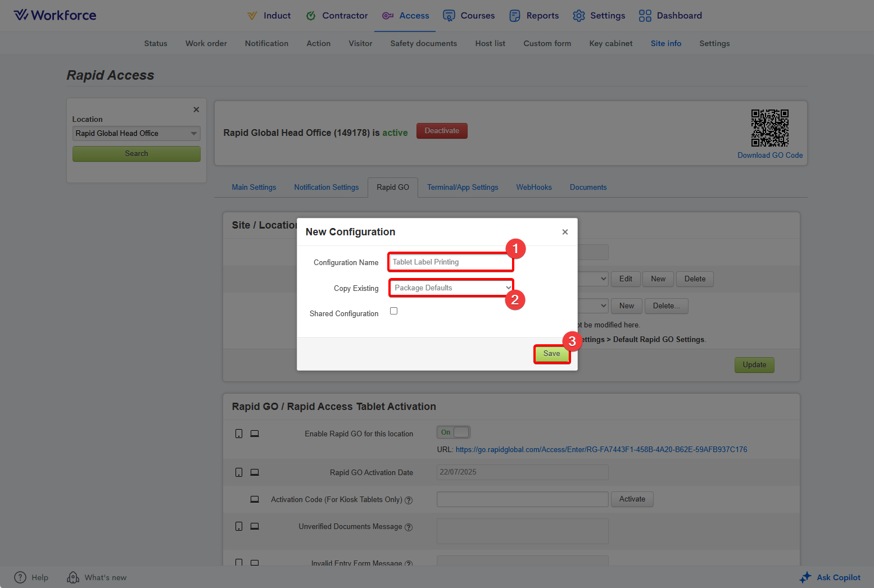Image resolution: width=874 pixels, height=588 pixels.
Task: Close the Location search panel
Action: click(x=196, y=110)
